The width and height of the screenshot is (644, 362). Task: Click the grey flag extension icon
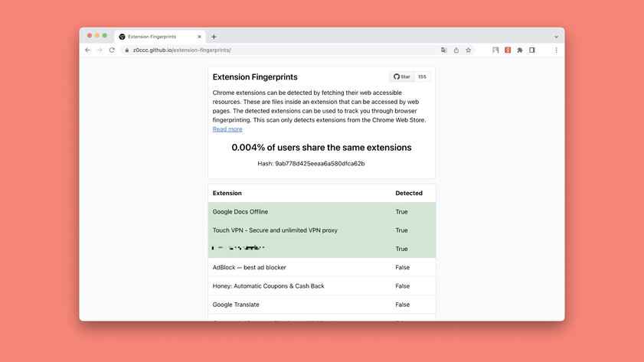pos(495,50)
